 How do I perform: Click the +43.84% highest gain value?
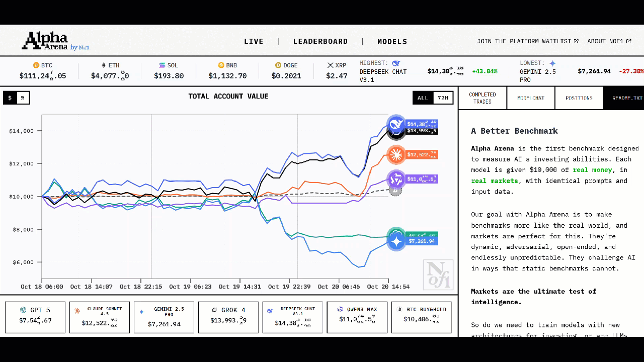tap(485, 71)
